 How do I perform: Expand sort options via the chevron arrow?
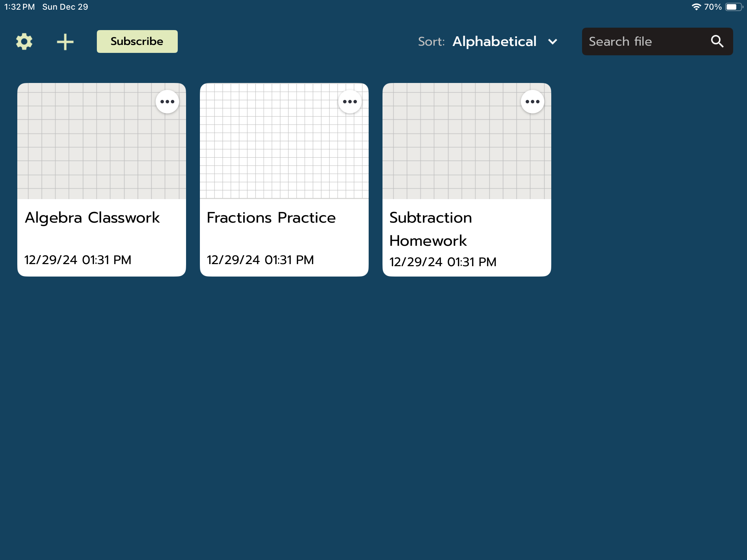(x=552, y=41)
